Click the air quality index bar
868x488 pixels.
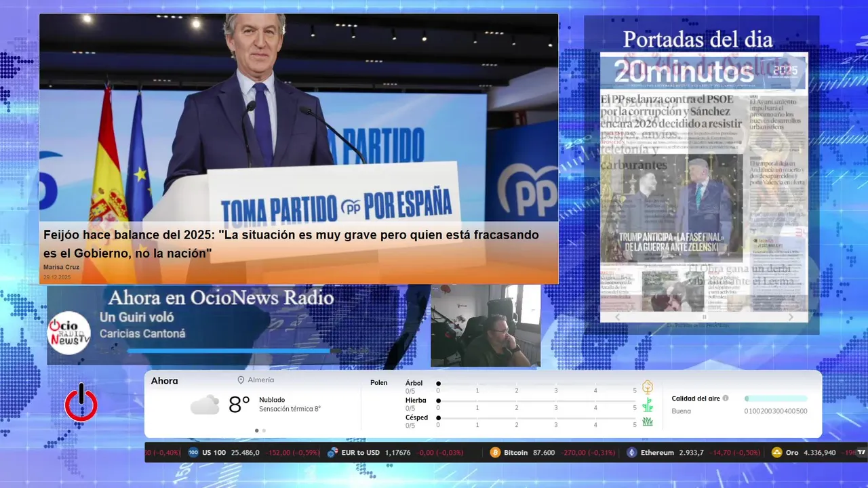tap(776, 399)
